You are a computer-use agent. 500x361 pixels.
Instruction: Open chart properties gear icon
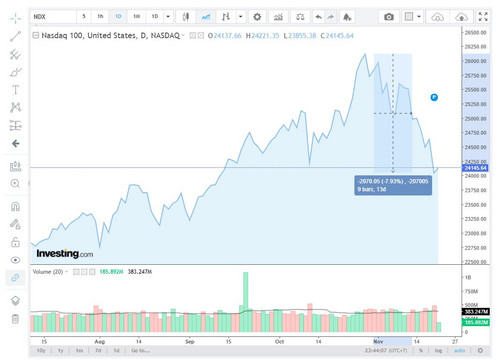[x=257, y=17]
